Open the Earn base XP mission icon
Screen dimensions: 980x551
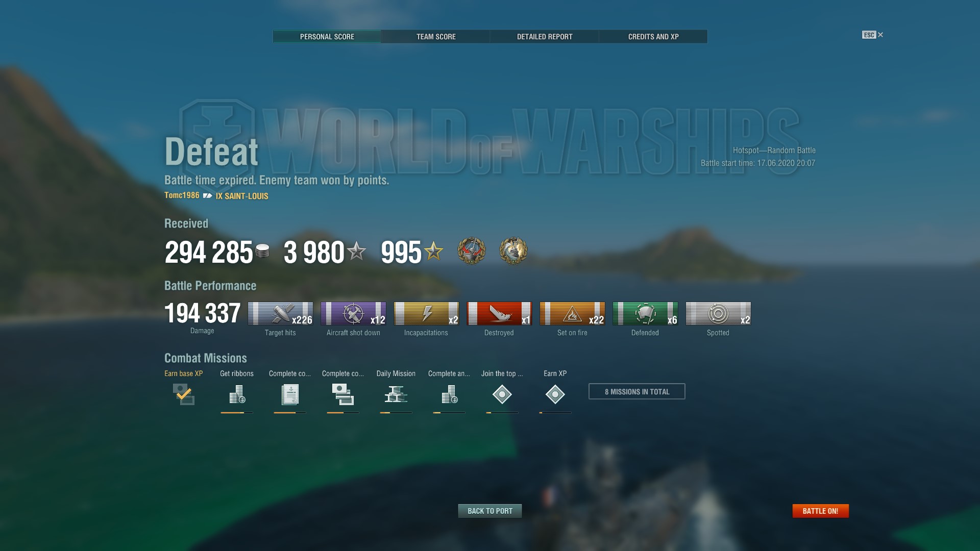(x=184, y=394)
